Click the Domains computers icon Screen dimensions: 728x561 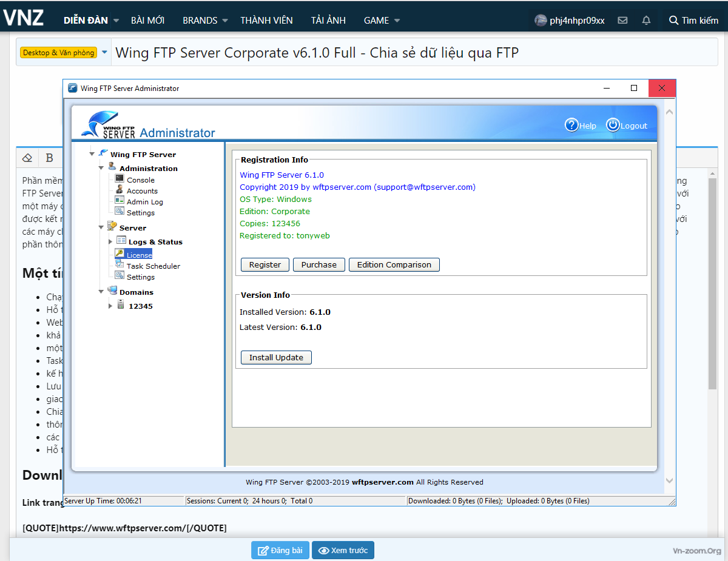pyautogui.click(x=112, y=291)
